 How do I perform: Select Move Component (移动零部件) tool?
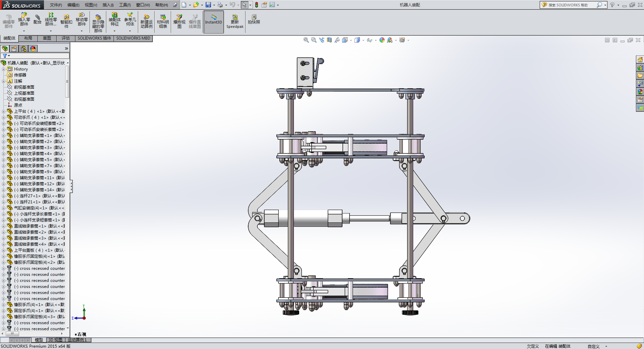point(82,19)
